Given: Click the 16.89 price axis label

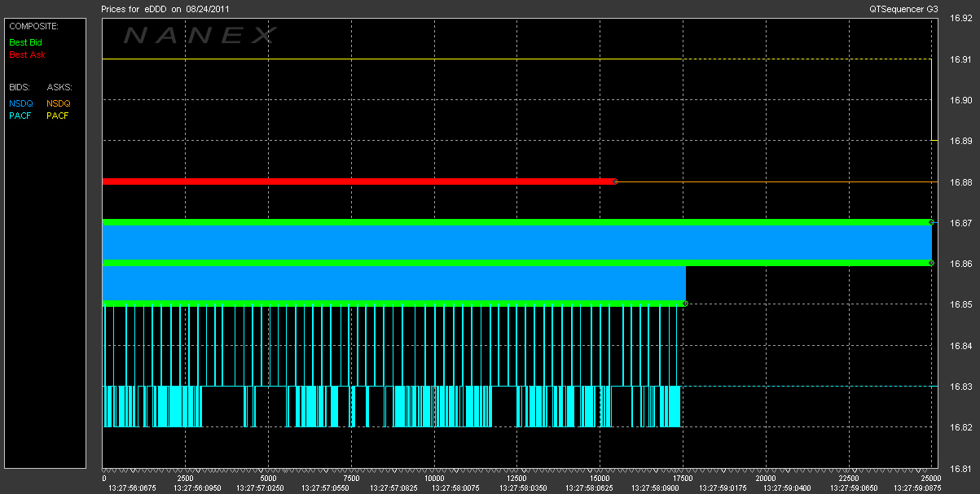Looking at the screenshot, I should coord(960,141).
